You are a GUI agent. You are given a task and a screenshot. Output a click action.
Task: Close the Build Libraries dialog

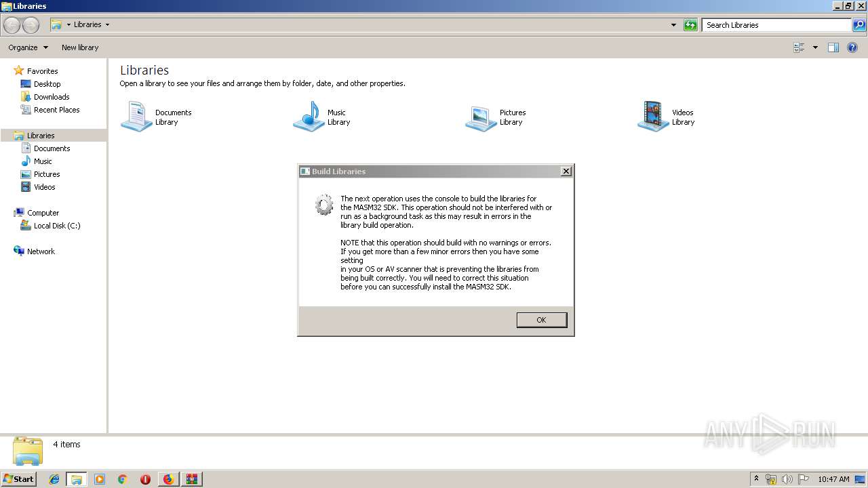click(x=566, y=171)
